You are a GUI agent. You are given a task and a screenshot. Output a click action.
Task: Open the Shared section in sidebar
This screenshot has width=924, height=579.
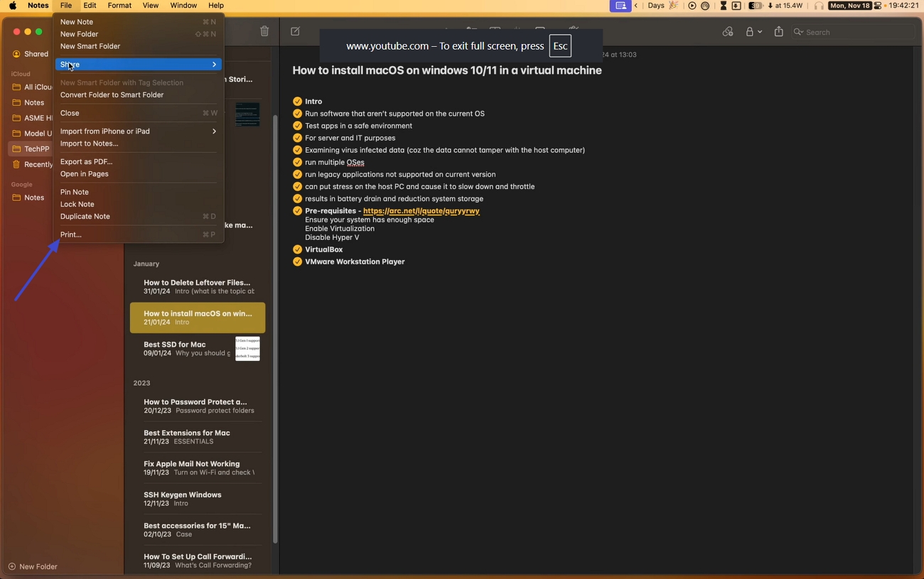click(x=31, y=54)
